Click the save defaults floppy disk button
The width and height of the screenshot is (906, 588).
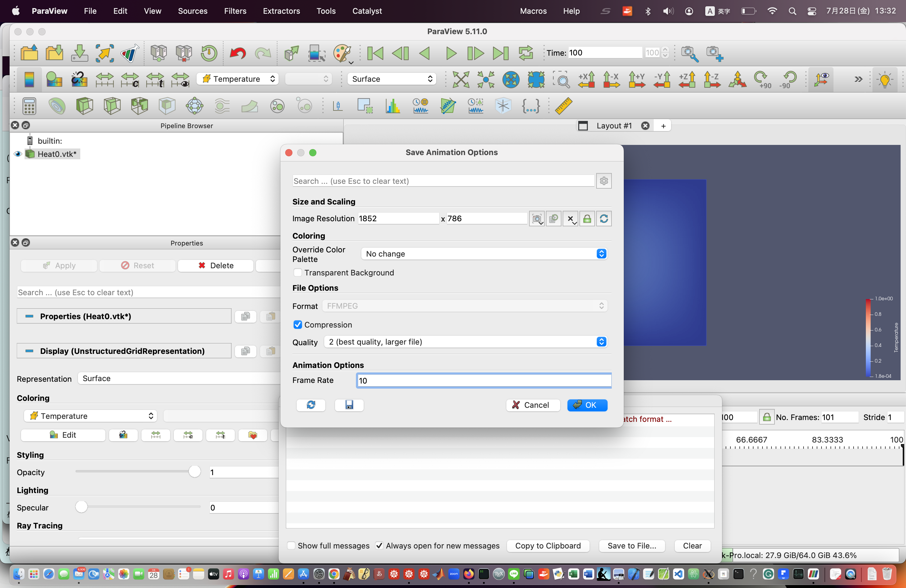tap(349, 405)
